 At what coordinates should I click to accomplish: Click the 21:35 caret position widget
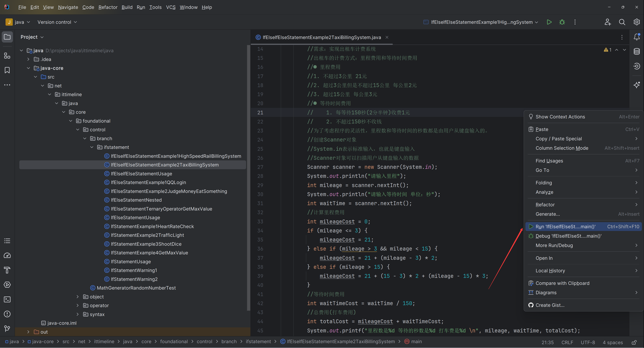coord(547,342)
